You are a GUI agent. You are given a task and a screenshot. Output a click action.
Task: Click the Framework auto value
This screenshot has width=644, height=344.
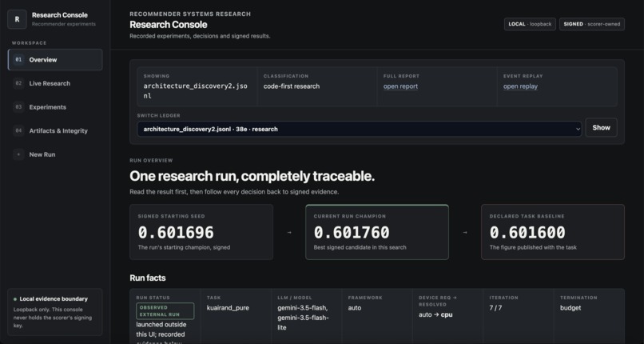click(x=355, y=308)
